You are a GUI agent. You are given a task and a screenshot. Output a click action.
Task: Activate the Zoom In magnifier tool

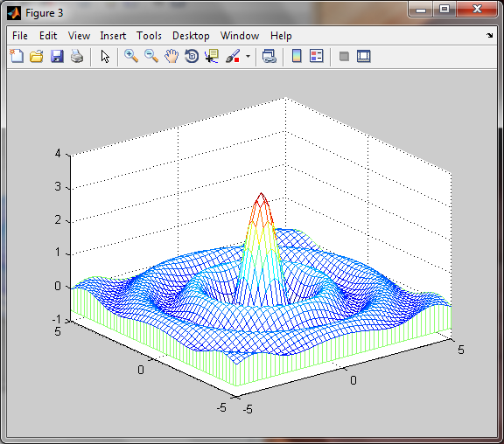[x=131, y=56]
